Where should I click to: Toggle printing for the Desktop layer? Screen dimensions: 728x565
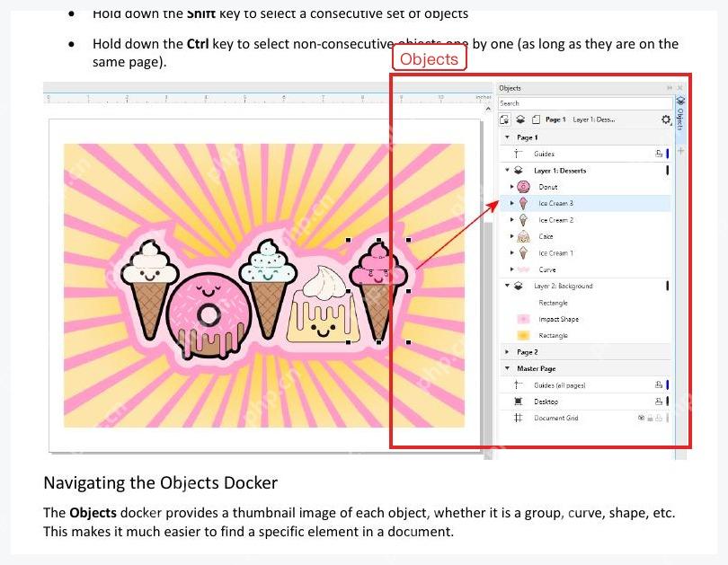coord(659,402)
